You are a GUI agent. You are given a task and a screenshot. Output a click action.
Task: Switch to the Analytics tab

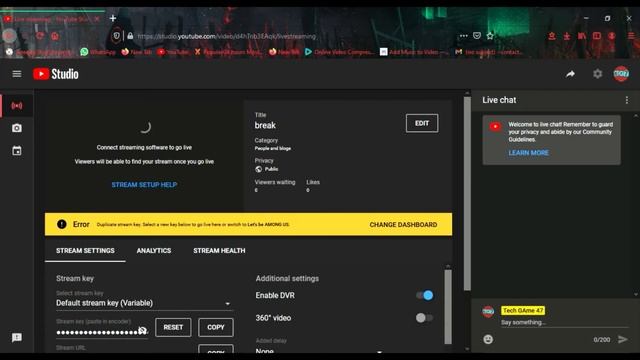point(154,251)
